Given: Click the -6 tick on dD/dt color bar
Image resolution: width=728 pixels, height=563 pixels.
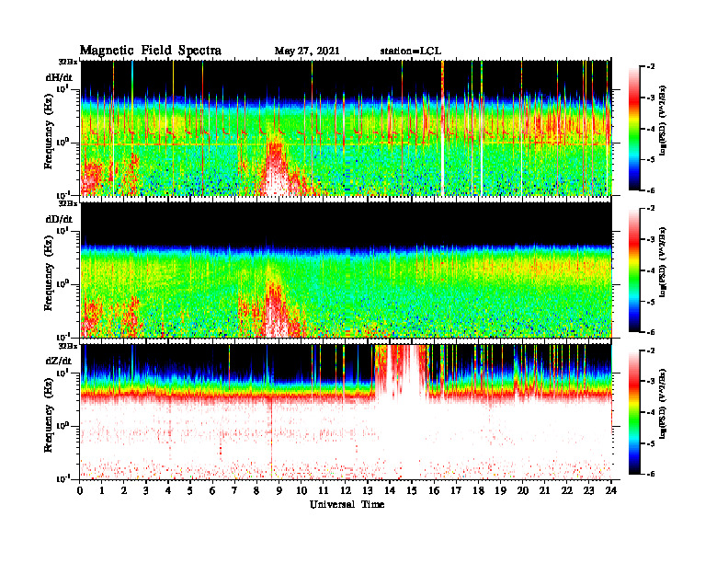Looking at the screenshot, I should pos(651,332).
